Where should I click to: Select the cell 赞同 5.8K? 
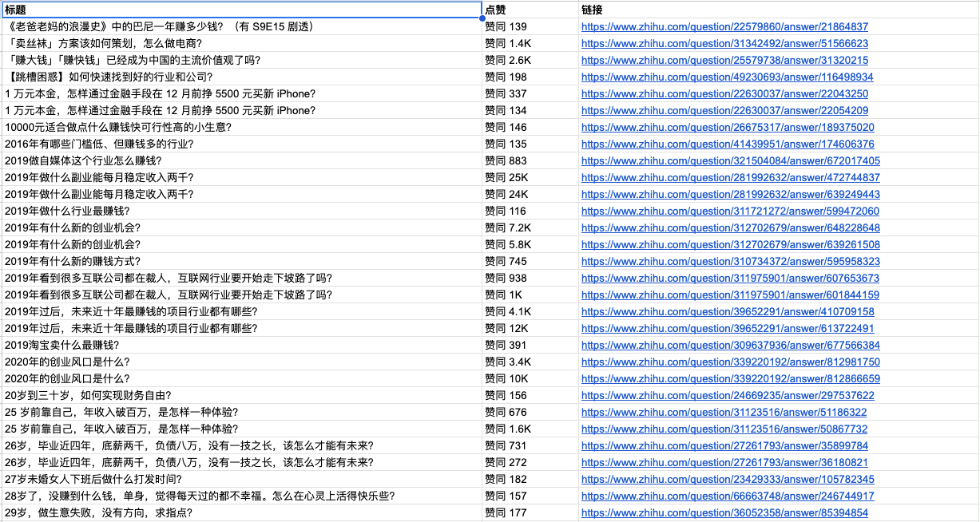[530, 244]
